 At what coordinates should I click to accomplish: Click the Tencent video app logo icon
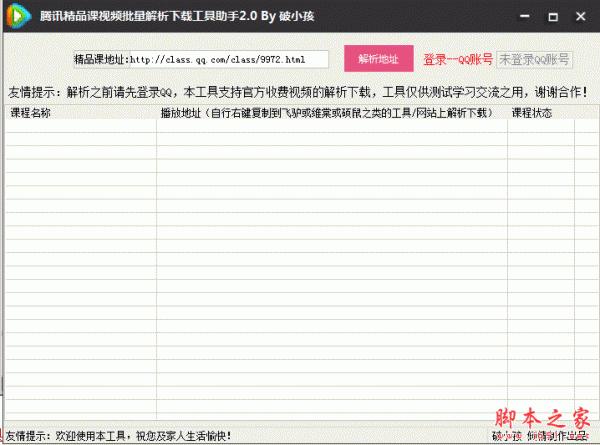click(18, 16)
